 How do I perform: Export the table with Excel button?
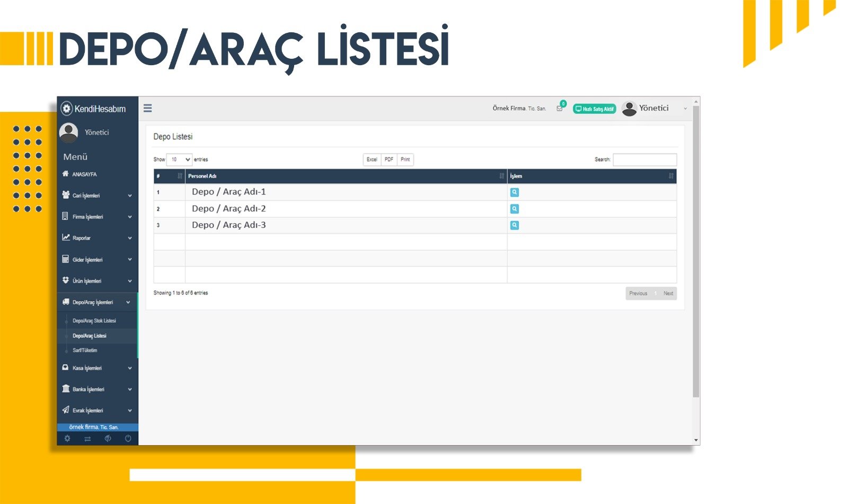click(x=372, y=160)
